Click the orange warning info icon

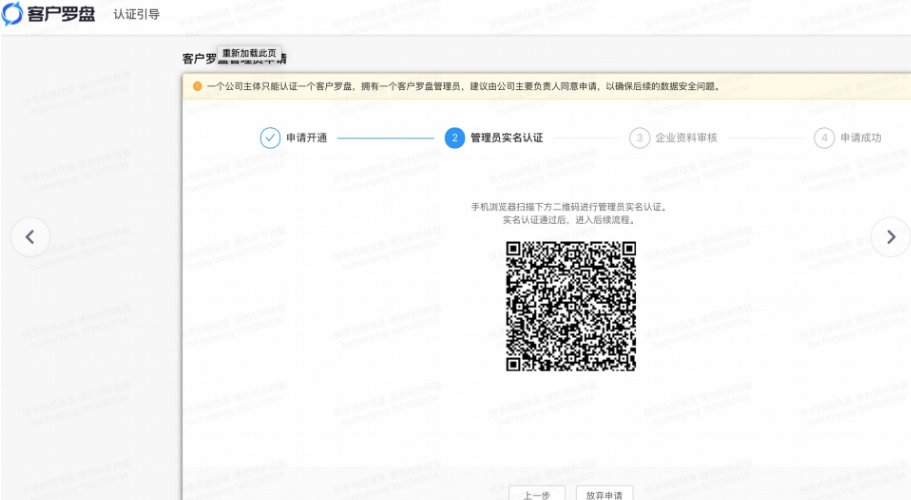[197, 87]
